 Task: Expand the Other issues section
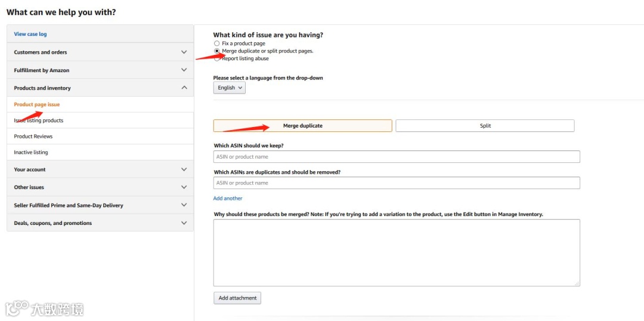[x=100, y=187]
